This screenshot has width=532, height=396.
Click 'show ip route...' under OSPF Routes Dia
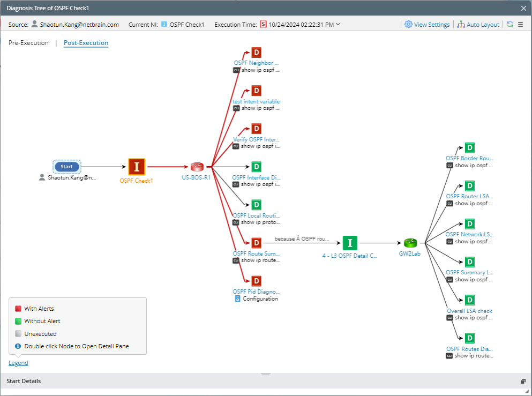474,356
